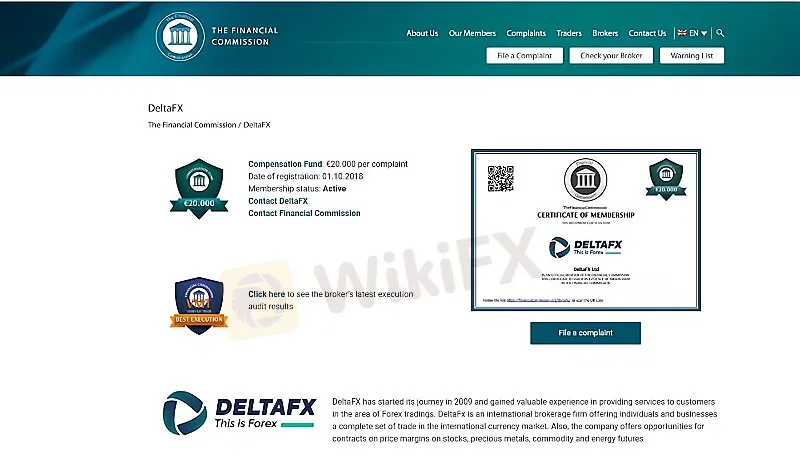
Task: Click the €20.000 compensation shield badge
Action: (199, 188)
